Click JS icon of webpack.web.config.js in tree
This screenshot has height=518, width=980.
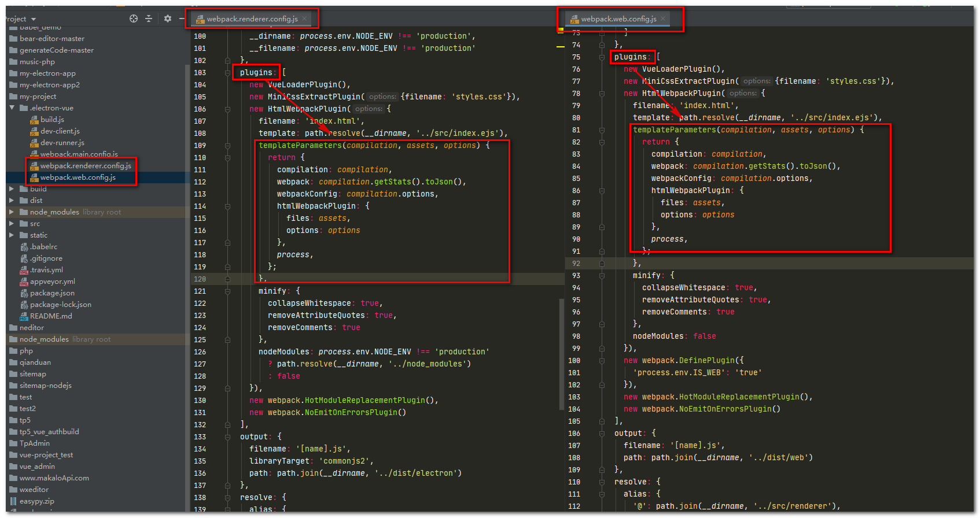pyautogui.click(x=34, y=177)
